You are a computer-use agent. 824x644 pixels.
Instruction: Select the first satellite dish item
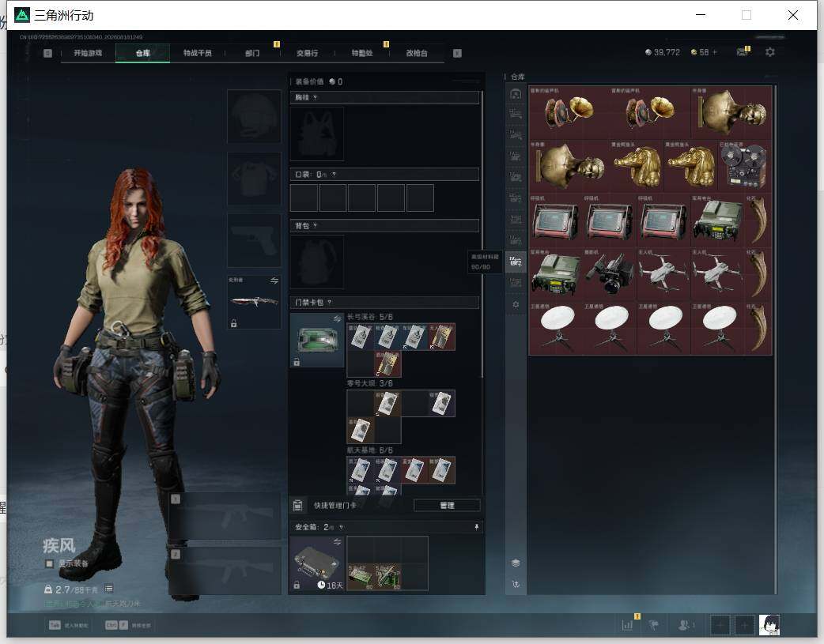pyautogui.click(x=557, y=328)
